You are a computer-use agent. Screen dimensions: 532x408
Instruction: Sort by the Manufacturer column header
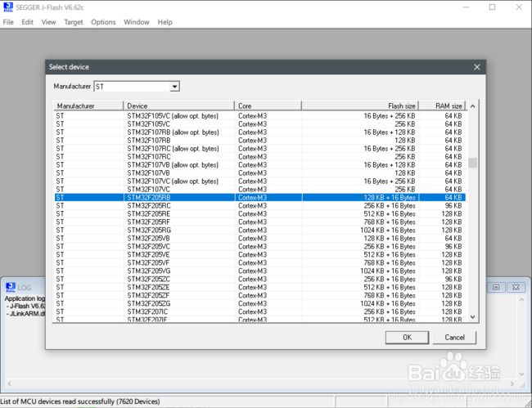[88, 106]
